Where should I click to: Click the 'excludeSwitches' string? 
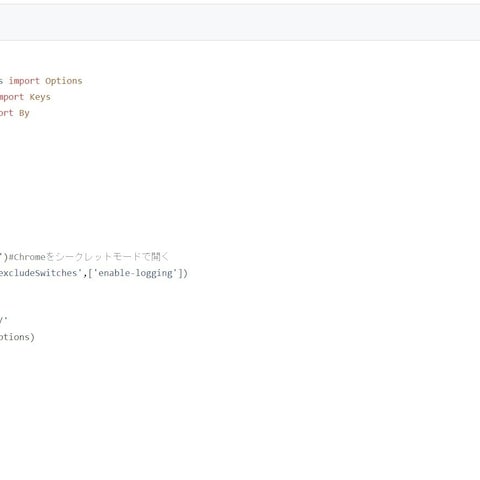(41, 273)
